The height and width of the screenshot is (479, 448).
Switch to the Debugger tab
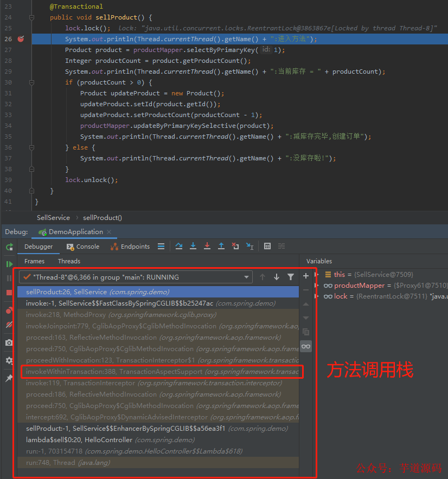click(39, 247)
